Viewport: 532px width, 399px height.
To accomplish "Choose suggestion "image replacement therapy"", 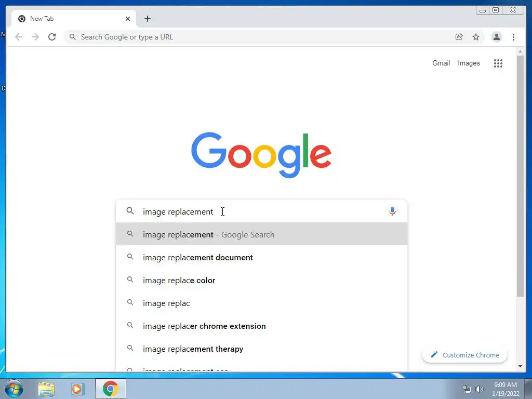I will click(261, 349).
